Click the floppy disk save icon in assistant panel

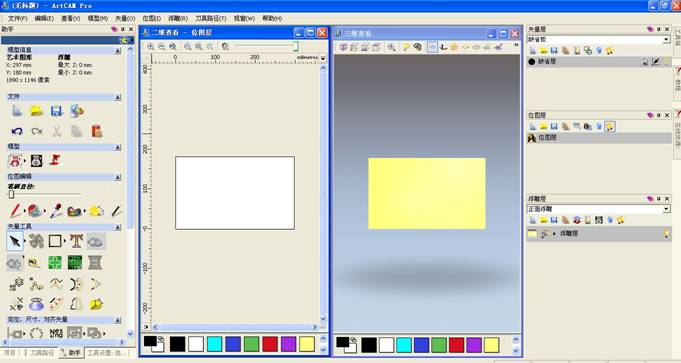coord(56,111)
